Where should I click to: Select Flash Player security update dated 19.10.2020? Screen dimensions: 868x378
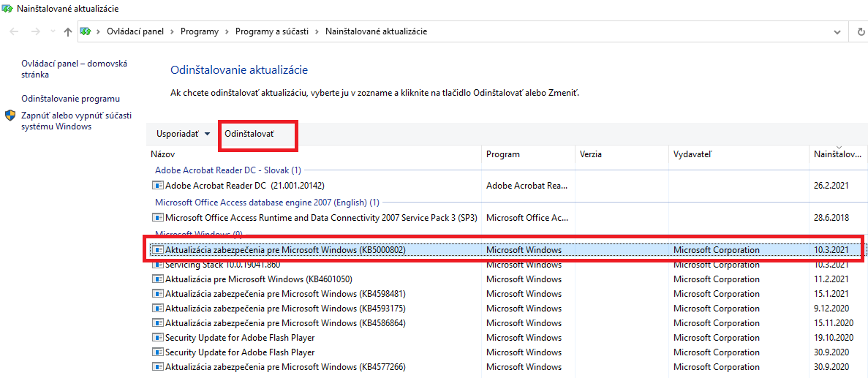(507, 337)
